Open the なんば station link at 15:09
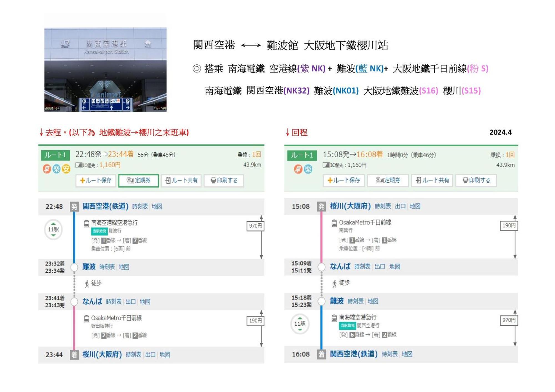Screen dimensions: 555x392 point(340,267)
